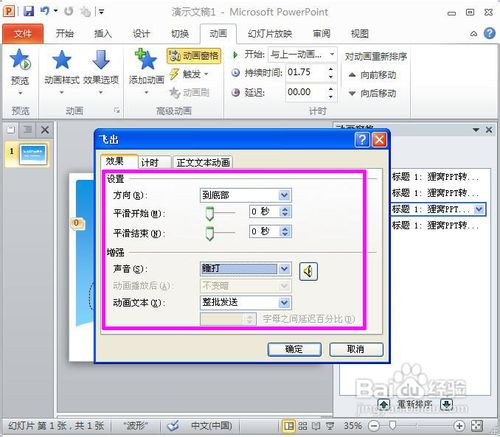Click the Delay field showing 00.00
The image size is (500, 437).
click(x=305, y=92)
